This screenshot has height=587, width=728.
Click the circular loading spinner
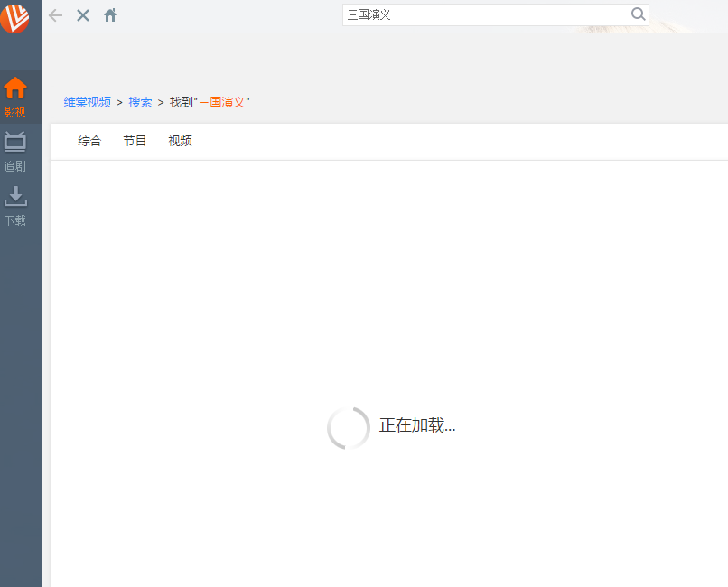pyautogui.click(x=349, y=428)
